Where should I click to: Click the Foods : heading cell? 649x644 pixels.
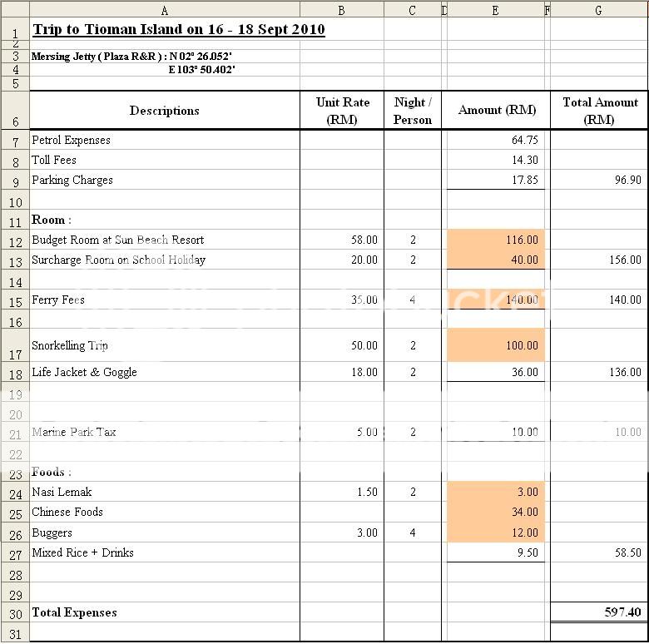(165, 472)
